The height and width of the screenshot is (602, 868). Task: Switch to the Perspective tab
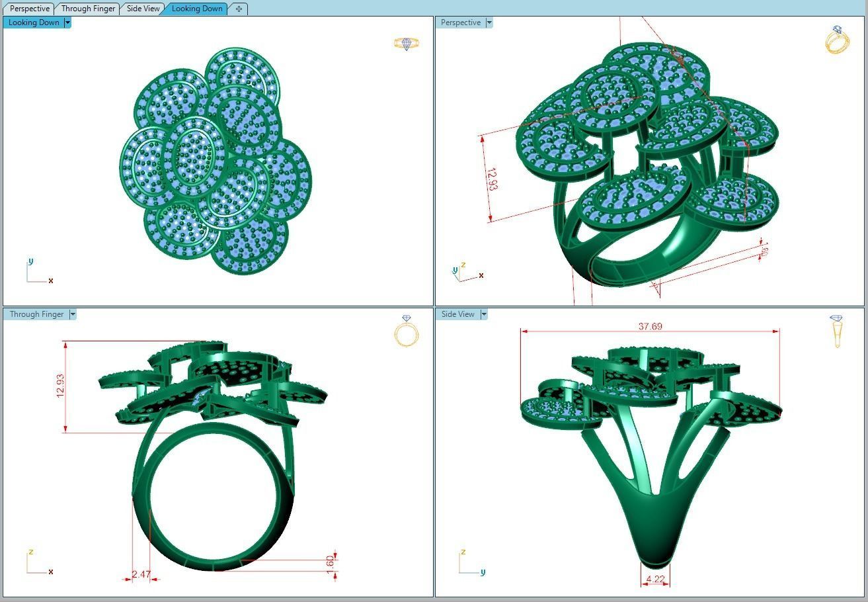point(30,9)
